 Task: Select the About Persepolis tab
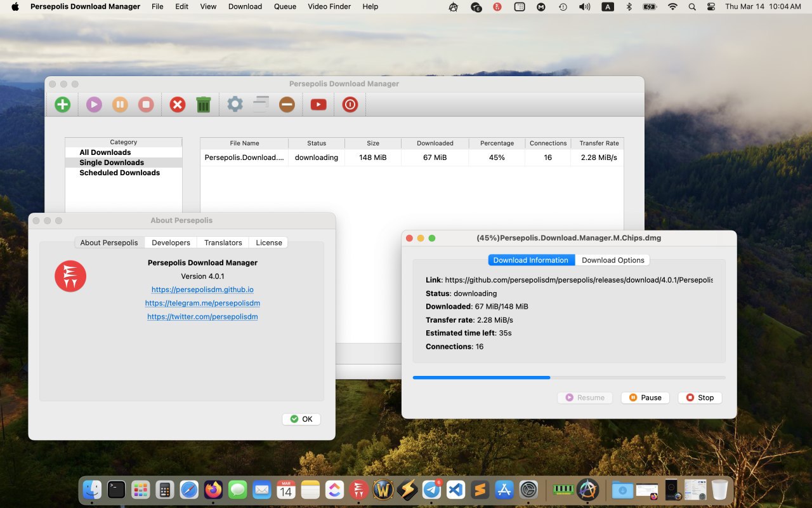point(109,243)
